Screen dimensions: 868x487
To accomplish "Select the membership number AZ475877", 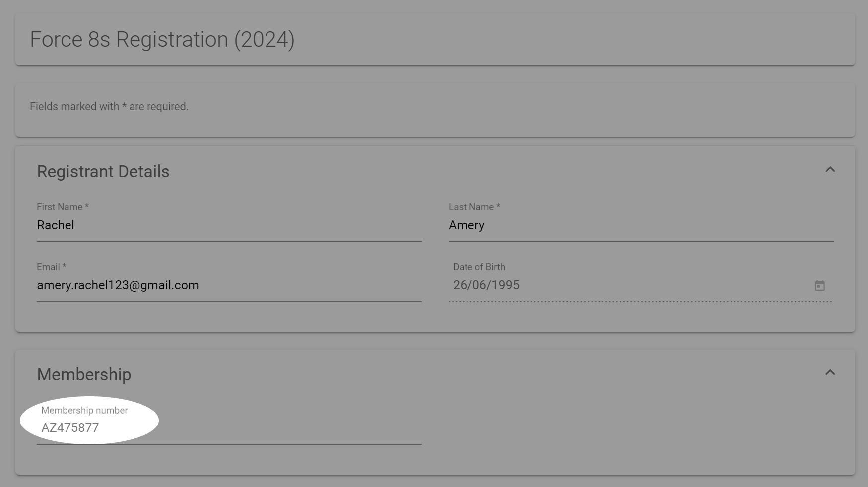I will (x=70, y=427).
